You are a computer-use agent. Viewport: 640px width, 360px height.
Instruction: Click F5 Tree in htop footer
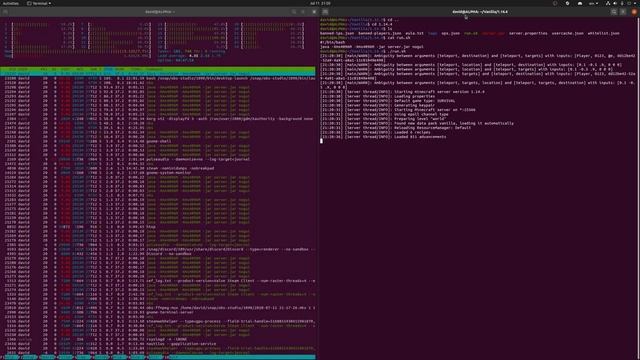(82, 357)
